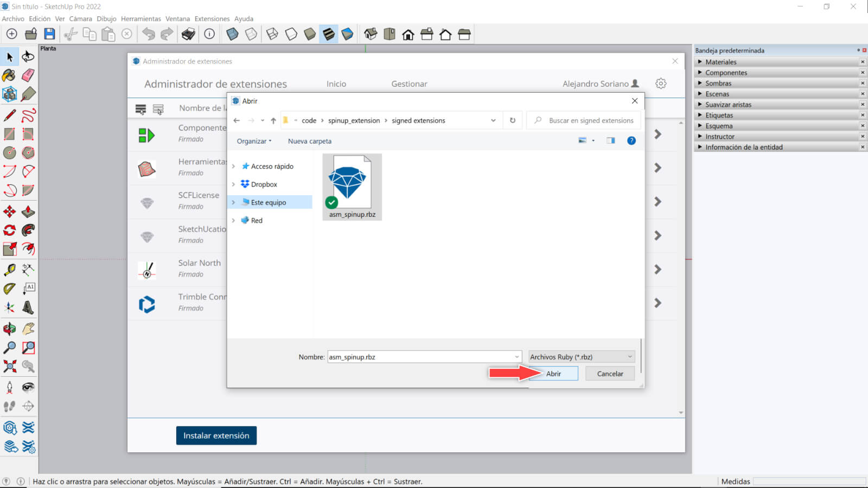
Task: Switch to Iso view icon
Action: [371, 34]
